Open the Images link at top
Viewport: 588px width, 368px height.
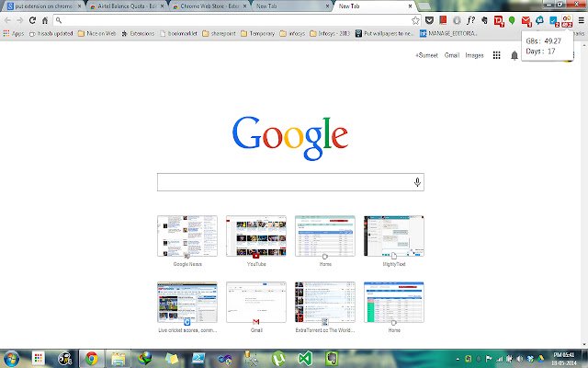[x=474, y=55]
